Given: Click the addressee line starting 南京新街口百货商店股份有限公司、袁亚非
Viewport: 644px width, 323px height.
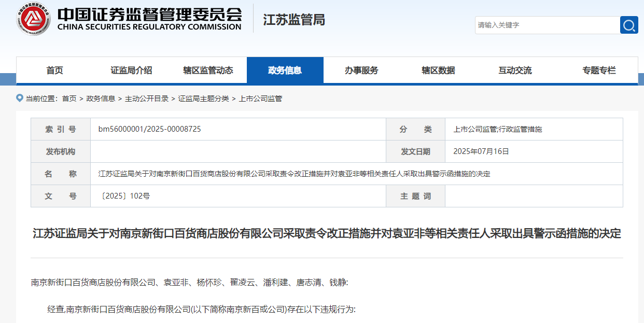Looking at the screenshot, I should [190, 283].
